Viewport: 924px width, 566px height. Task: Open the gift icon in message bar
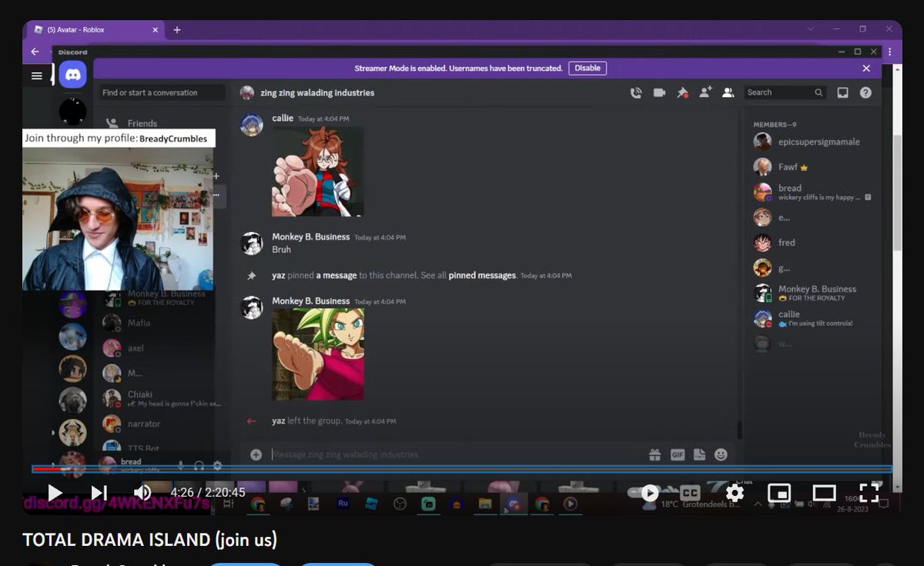pyautogui.click(x=654, y=454)
